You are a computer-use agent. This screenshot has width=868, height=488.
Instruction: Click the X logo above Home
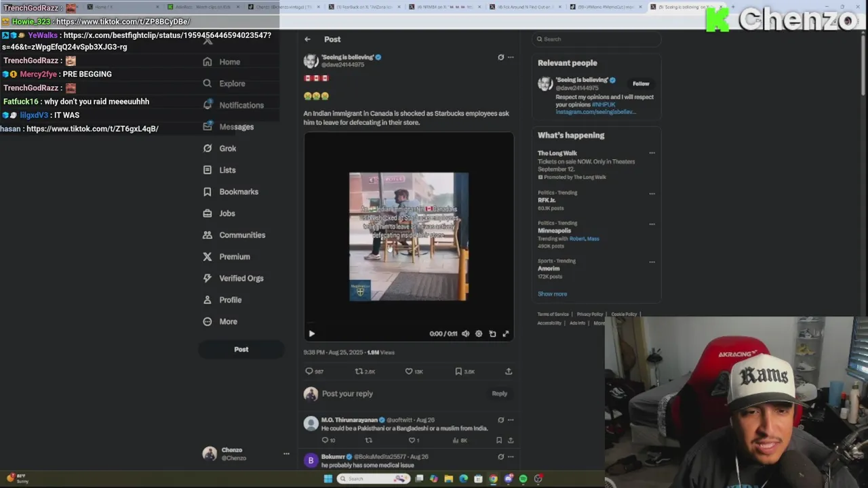point(208,41)
